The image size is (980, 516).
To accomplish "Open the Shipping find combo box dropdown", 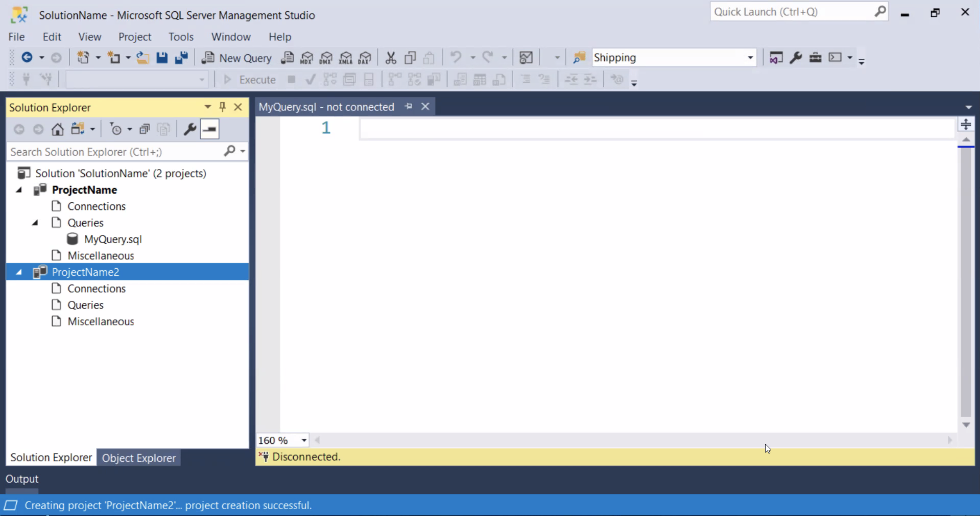I will pos(750,58).
